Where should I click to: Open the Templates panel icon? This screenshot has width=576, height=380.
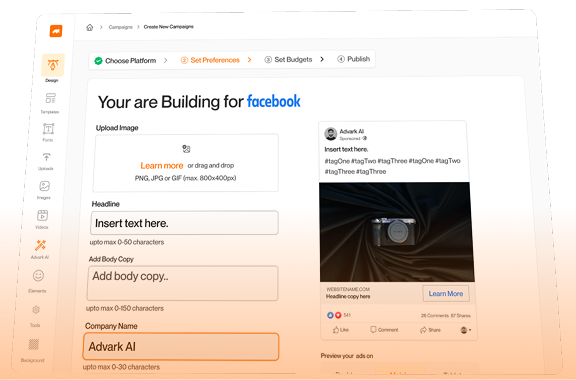pyautogui.click(x=51, y=98)
